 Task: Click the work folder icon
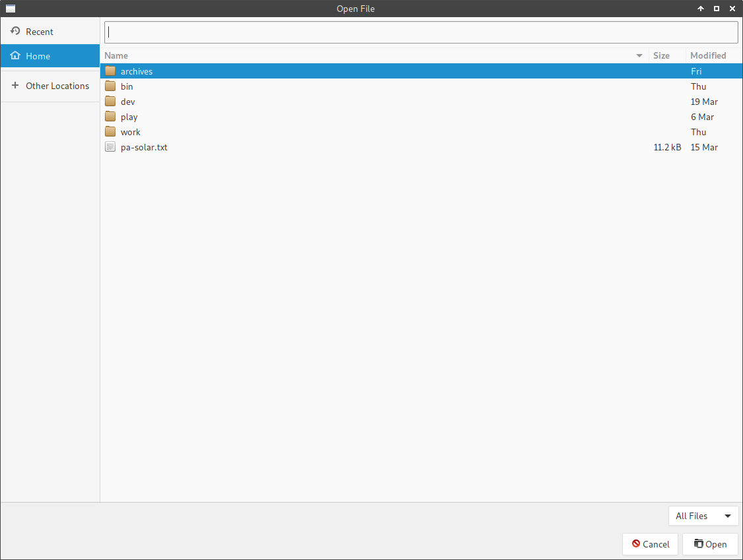110,132
